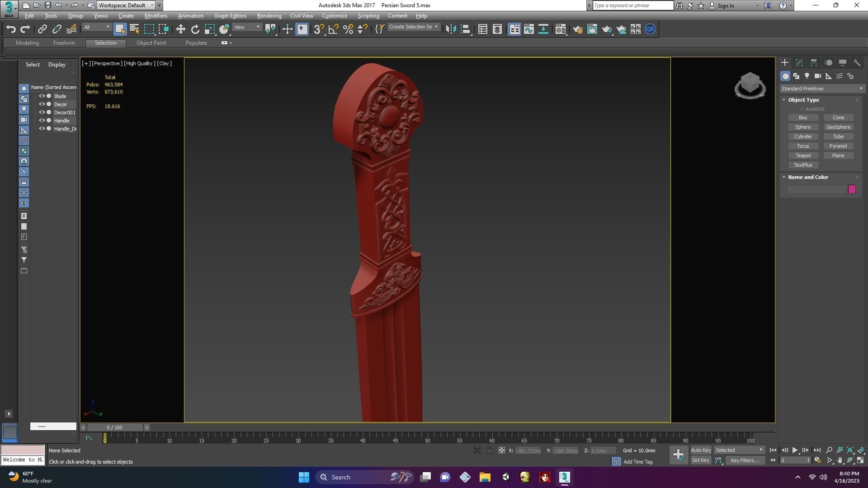Viewport: 868px width, 488px height.
Task: Open the Standard Primitives dropdown
Action: click(822, 89)
